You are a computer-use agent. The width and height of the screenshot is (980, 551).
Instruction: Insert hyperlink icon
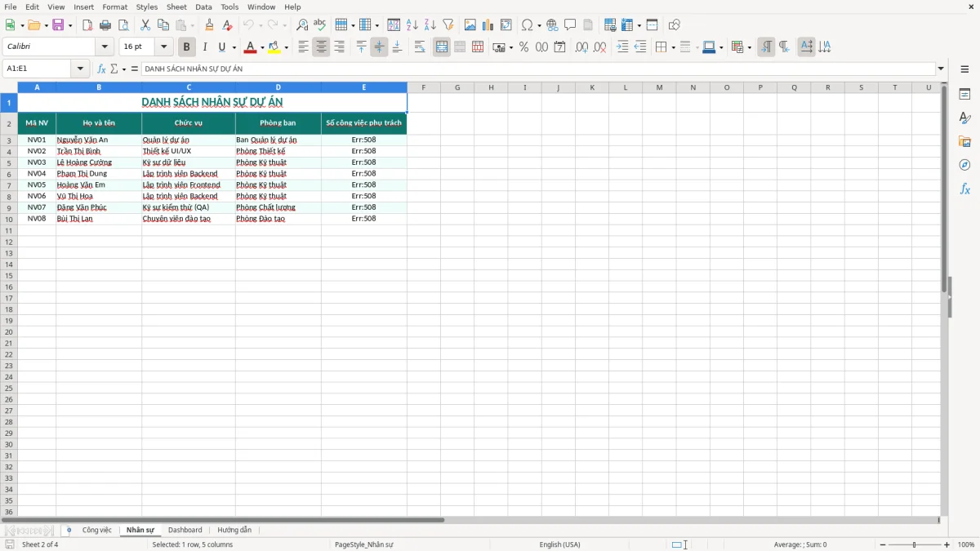[x=552, y=25]
